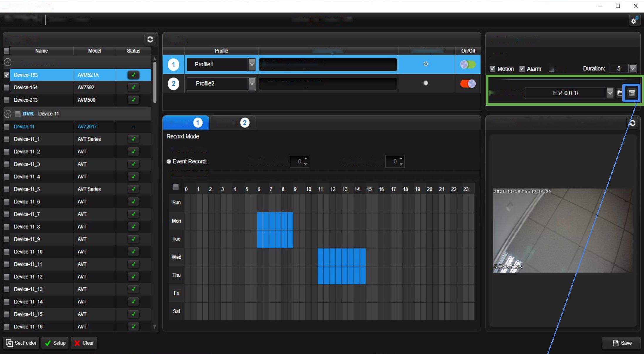Click the browse folder icon beside storage path
Image resolution: width=644 pixels, height=354 pixels.
[620, 93]
